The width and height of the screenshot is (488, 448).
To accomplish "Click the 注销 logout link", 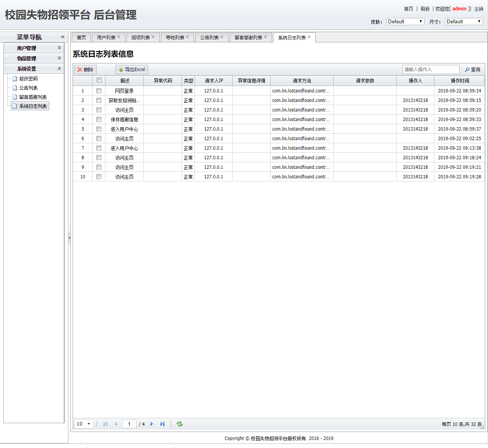I will tap(478, 9).
